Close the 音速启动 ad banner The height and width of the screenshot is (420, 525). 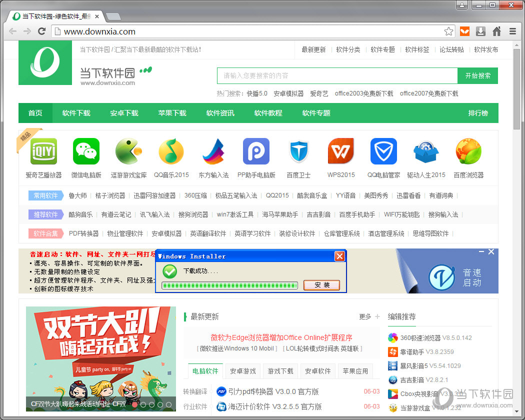coord(491,251)
